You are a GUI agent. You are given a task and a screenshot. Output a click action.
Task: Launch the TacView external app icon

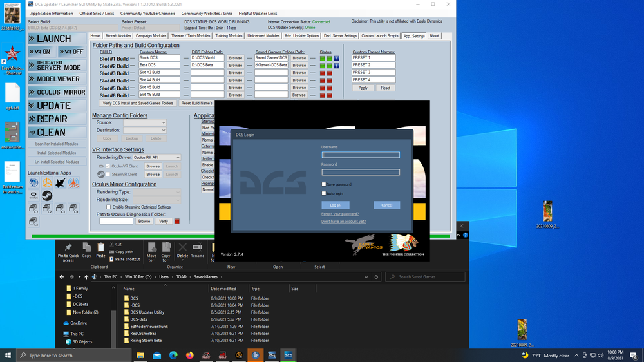click(47, 182)
